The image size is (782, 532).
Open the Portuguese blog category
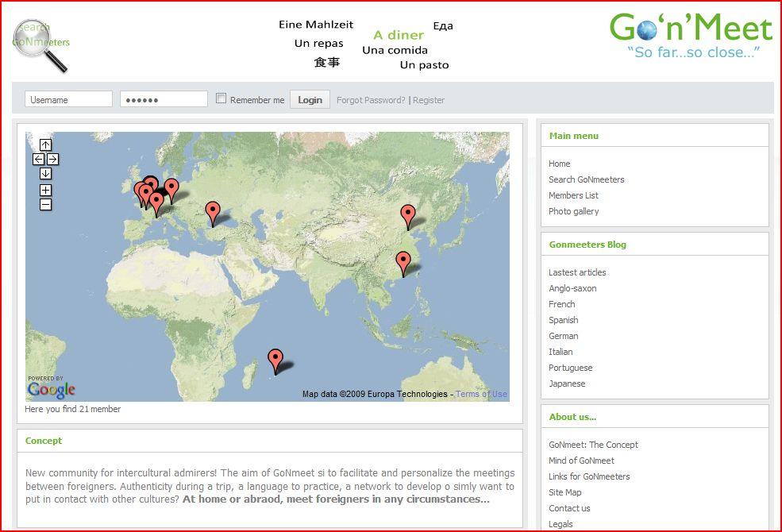coord(571,368)
